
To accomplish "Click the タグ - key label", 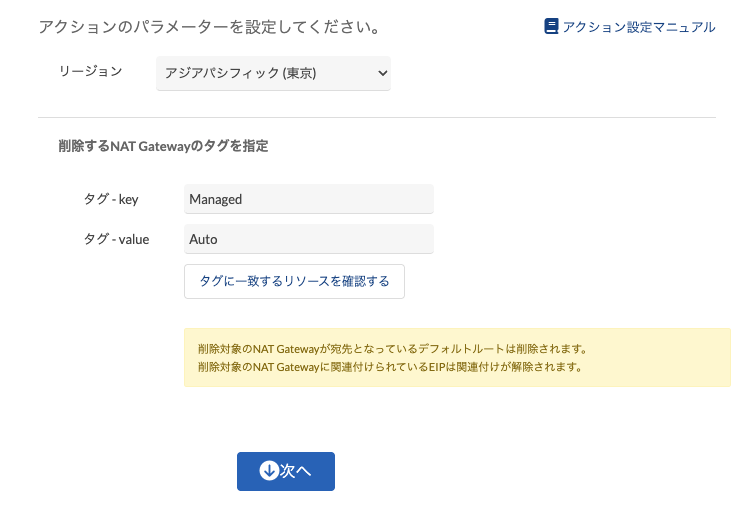I will pyautogui.click(x=111, y=199).
